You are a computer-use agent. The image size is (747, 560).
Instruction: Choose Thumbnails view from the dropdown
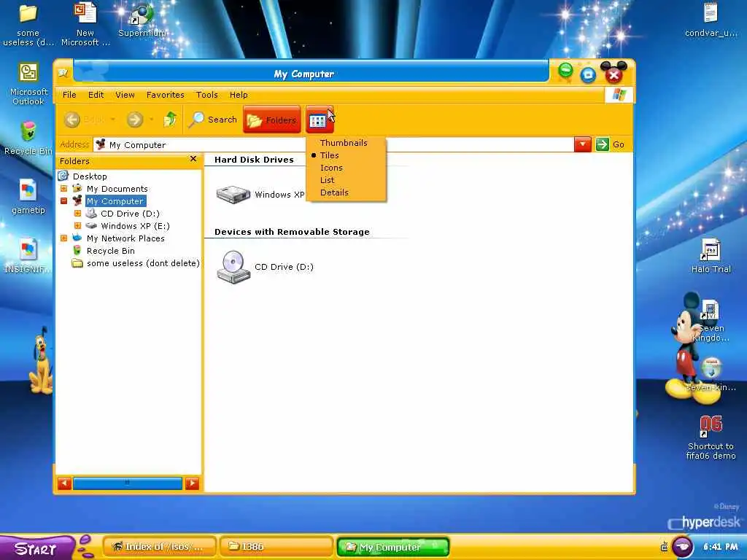344,143
